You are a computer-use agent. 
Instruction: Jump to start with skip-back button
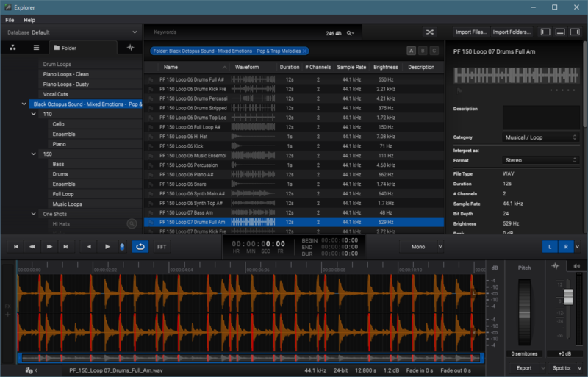tap(15, 247)
